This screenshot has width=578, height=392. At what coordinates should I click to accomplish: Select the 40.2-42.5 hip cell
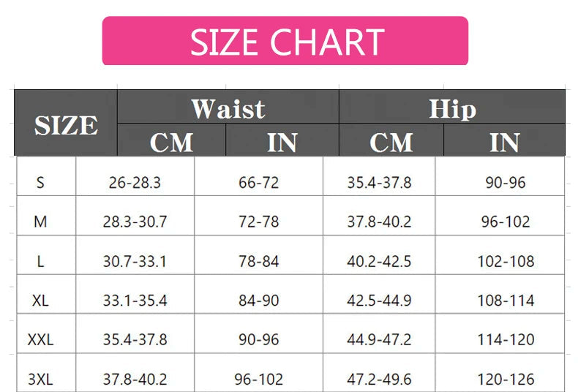[379, 261]
